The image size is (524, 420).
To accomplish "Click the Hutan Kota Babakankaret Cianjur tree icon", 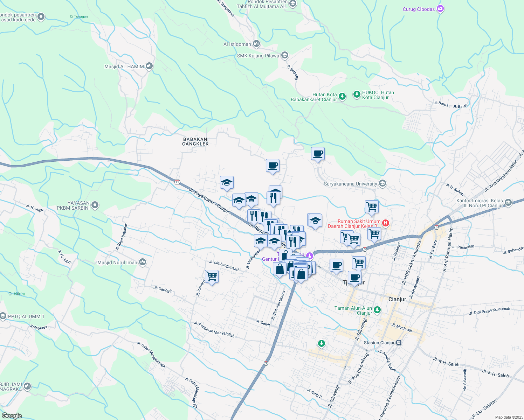I will 342,95.
